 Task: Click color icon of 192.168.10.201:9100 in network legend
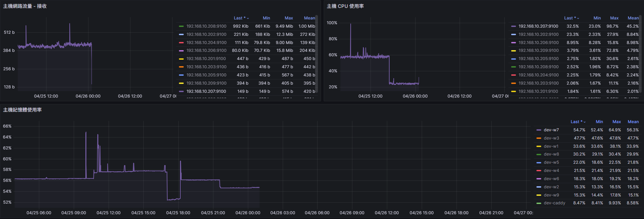click(181, 59)
